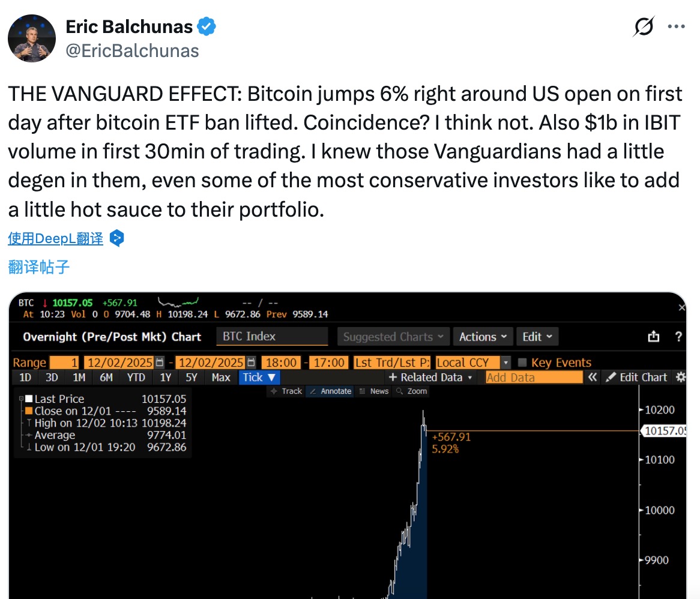Click the Add Data input field

pyautogui.click(x=534, y=378)
